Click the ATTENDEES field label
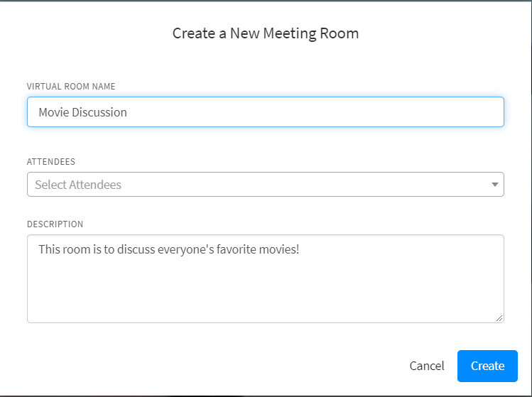The height and width of the screenshot is (397, 532). point(51,161)
